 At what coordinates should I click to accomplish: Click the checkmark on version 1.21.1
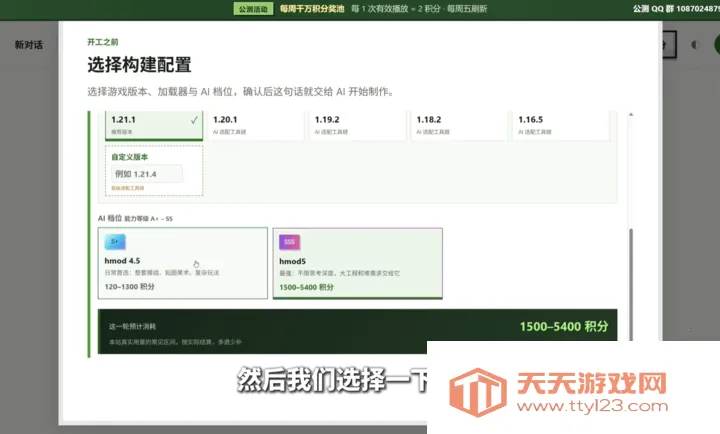(x=194, y=120)
